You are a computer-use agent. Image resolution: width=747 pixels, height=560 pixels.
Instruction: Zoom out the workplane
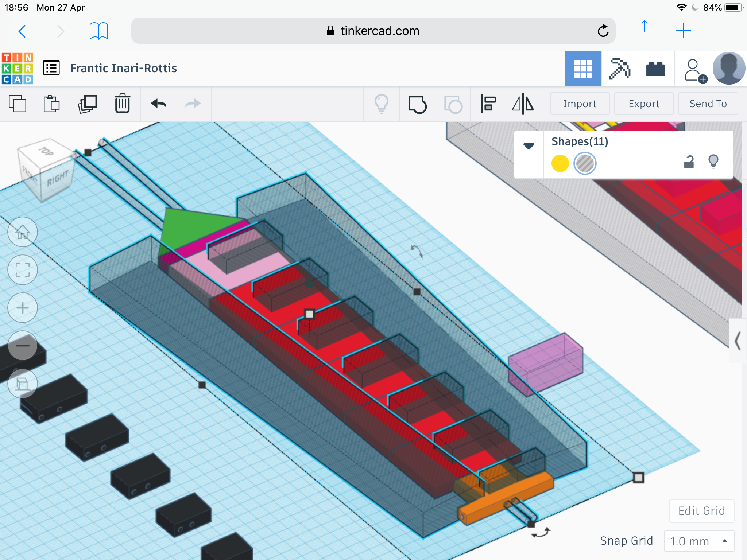[23, 345]
